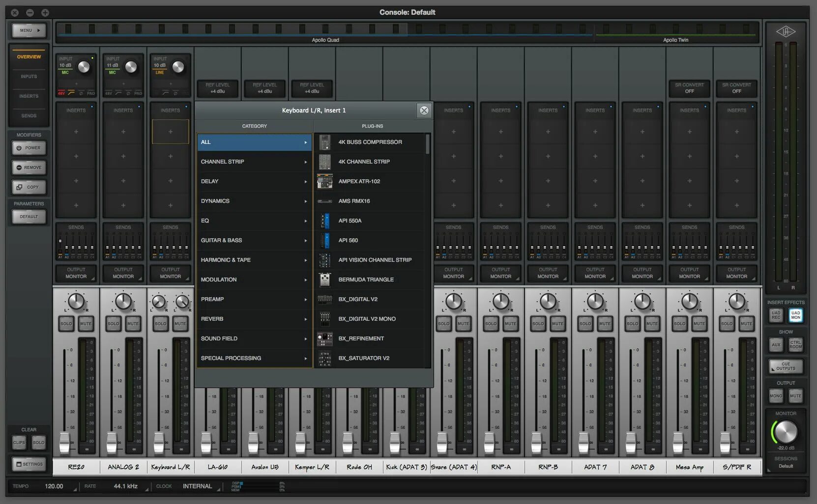Click the Copy modifier button
The image size is (817, 504).
(x=29, y=187)
